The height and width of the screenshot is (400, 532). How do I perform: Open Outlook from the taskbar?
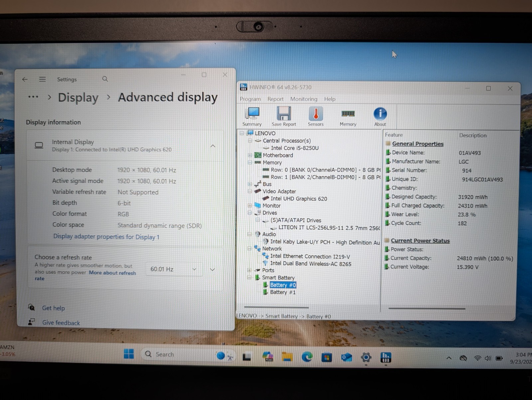click(x=346, y=357)
